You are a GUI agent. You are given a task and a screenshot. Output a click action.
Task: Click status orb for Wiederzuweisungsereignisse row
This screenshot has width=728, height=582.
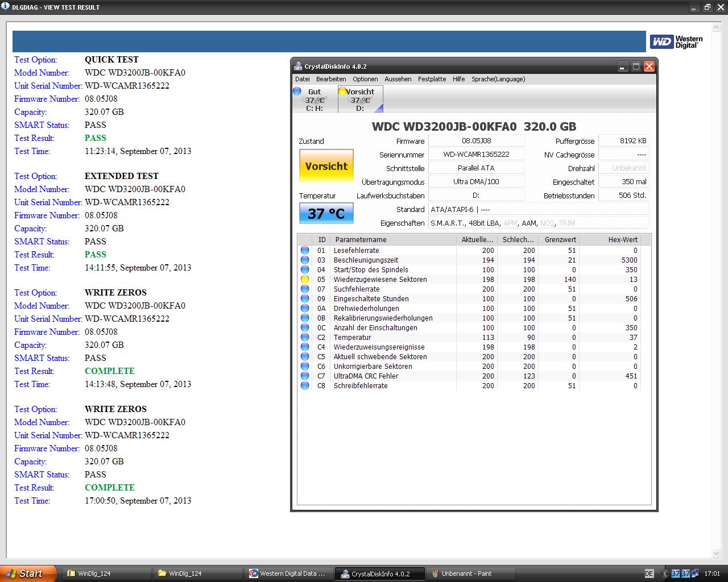(305, 347)
